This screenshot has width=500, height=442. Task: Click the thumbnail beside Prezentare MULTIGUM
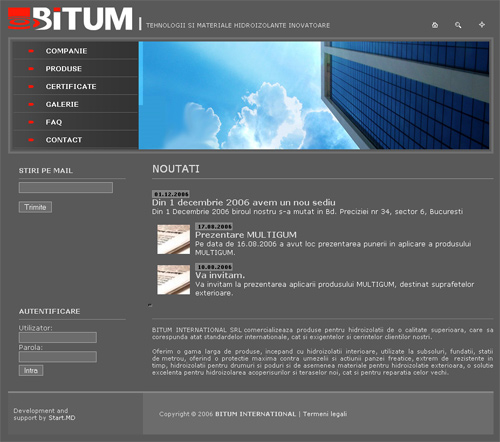click(174, 239)
